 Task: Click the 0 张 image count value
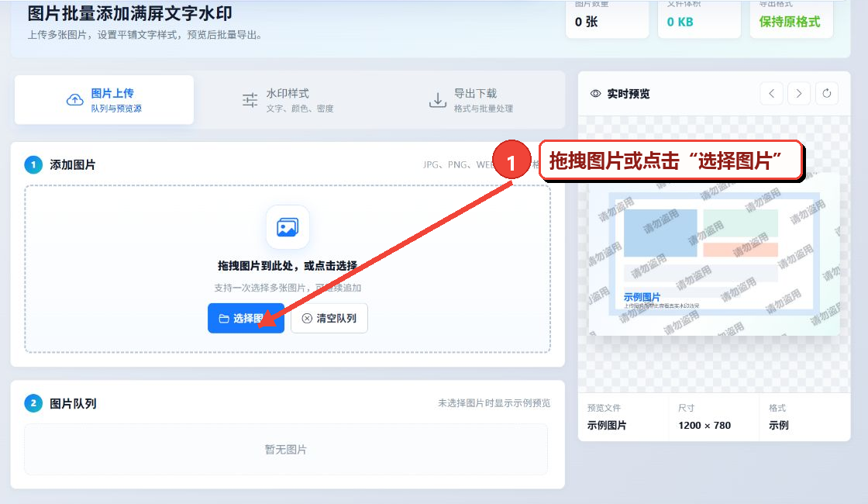(586, 22)
